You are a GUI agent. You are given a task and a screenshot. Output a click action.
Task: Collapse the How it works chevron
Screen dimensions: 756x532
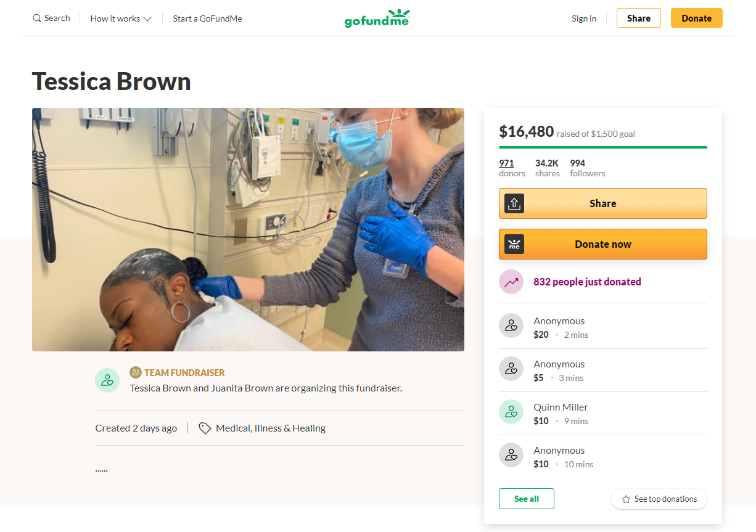(147, 18)
